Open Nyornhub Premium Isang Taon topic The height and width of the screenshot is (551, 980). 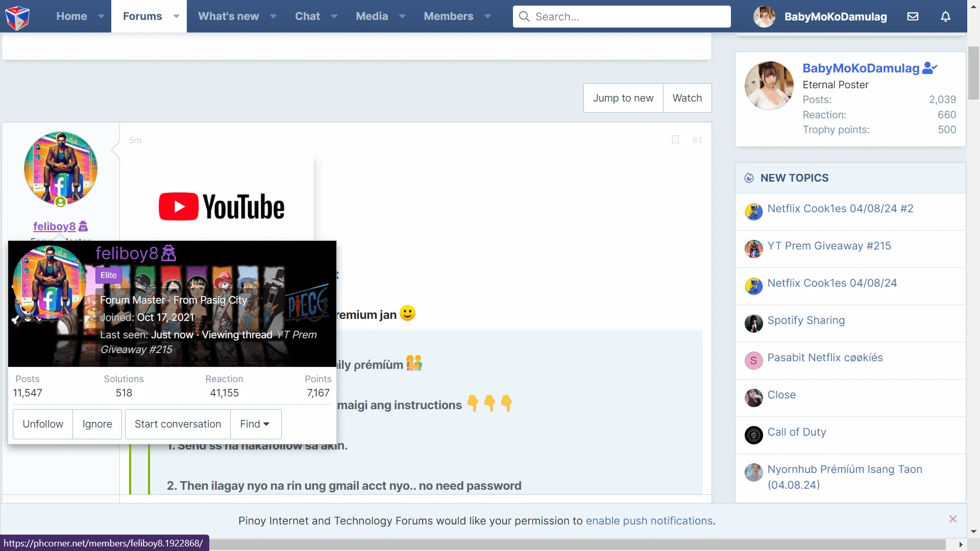845,477
